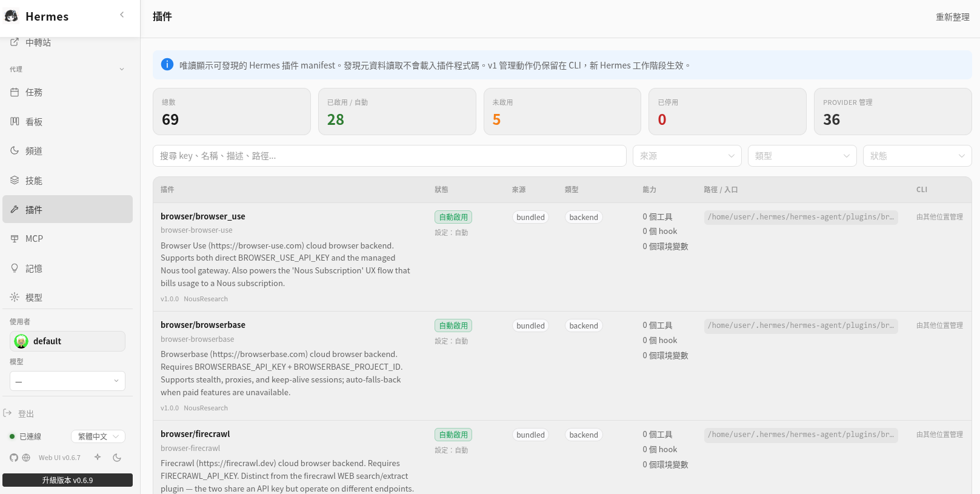The width and height of the screenshot is (980, 494).
Task: Click the browser/browserbase plugin name
Action: click(x=203, y=325)
